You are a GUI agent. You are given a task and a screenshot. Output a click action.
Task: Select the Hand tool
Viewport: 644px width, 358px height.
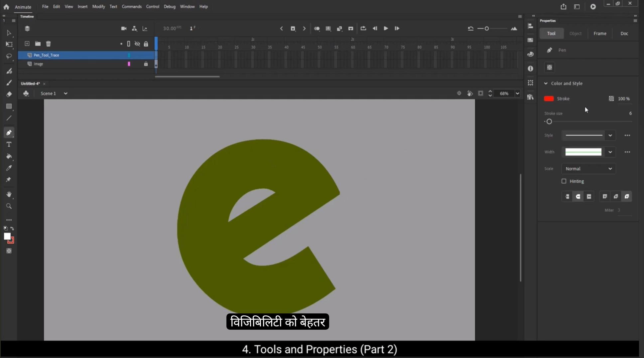click(9, 194)
